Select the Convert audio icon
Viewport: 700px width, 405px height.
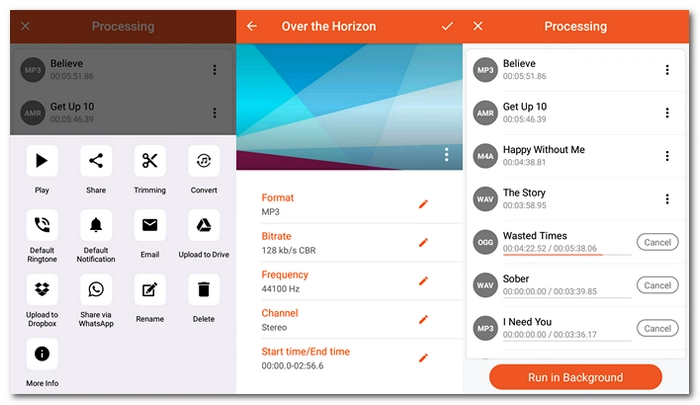(x=204, y=161)
